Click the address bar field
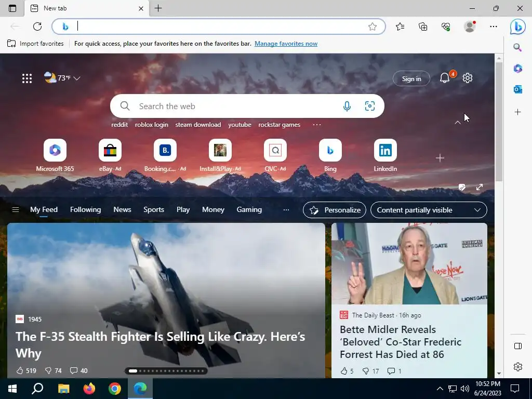 [x=219, y=26]
